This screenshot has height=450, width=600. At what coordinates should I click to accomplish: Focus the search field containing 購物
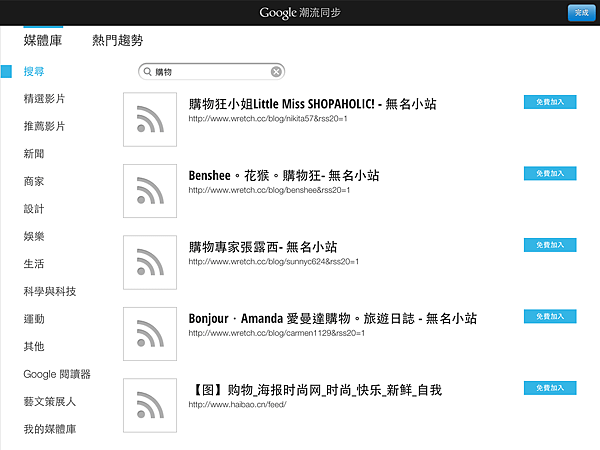click(212, 72)
